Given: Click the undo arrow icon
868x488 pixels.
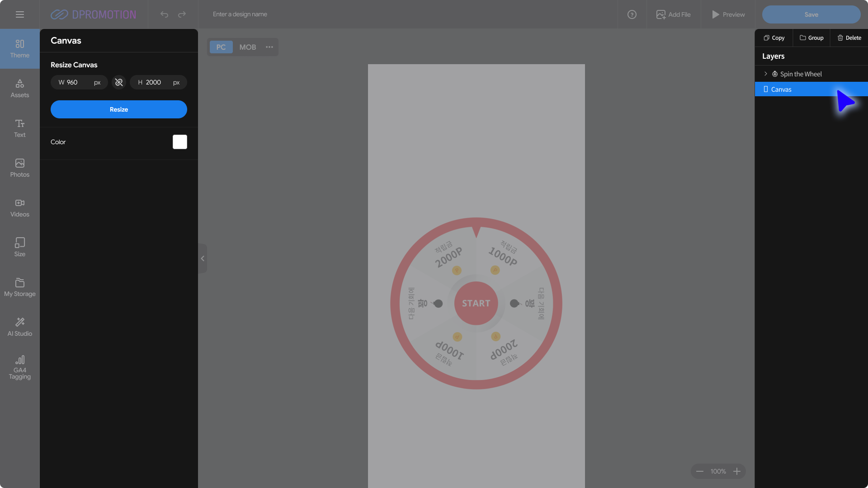Looking at the screenshot, I should [x=164, y=14].
